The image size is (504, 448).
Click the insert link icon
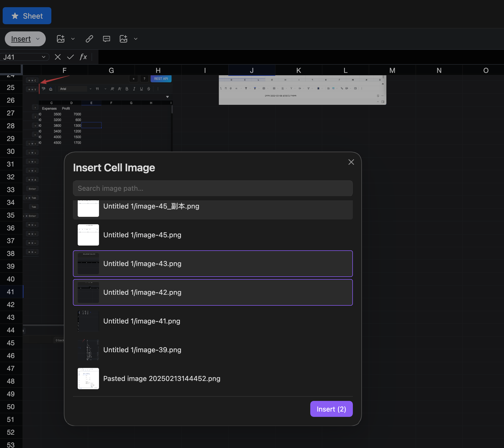click(x=89, y=39)
